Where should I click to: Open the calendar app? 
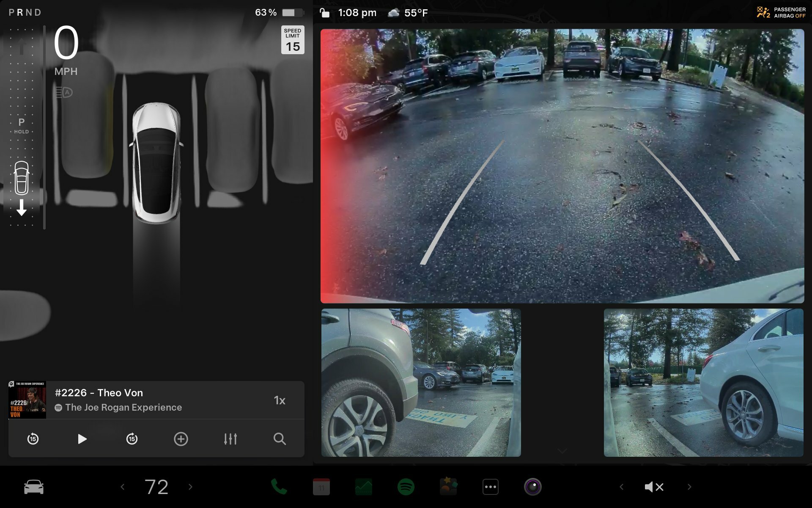[x=321, y=487]
